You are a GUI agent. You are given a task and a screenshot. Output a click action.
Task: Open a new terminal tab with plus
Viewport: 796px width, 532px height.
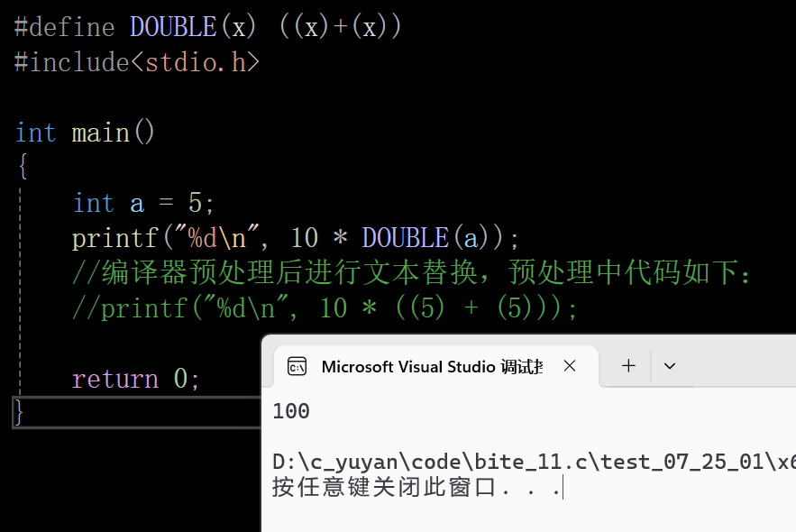tap(628, 365)
